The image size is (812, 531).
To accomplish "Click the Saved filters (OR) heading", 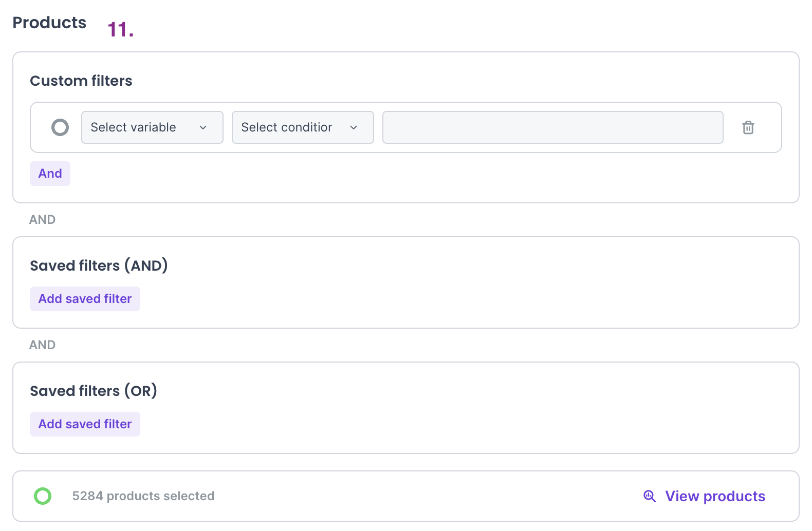I will click(x=94, y=391).
